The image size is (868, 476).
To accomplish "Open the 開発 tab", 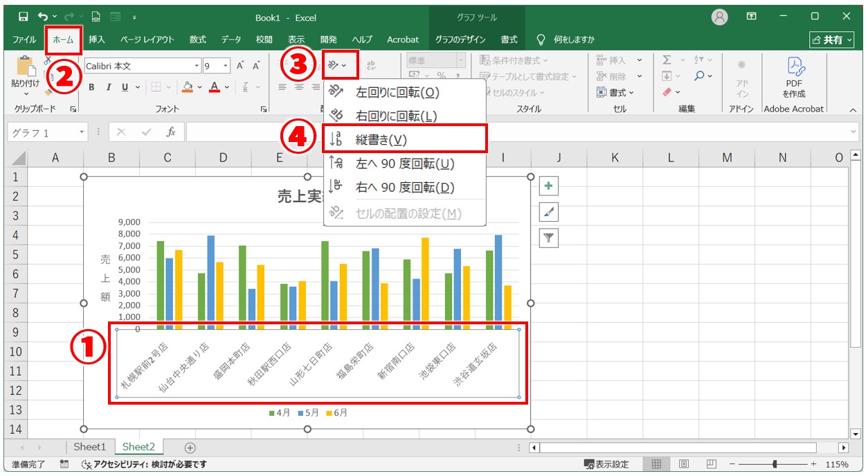I will click(x=329, y=39).
